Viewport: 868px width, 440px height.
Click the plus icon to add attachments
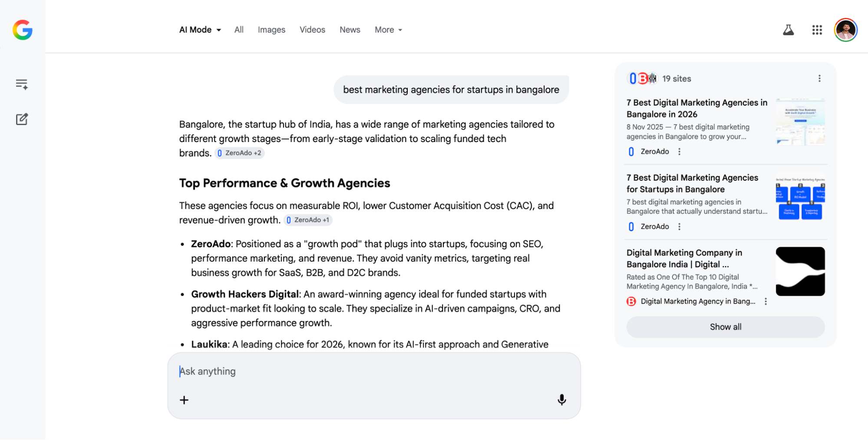point(184,400)
